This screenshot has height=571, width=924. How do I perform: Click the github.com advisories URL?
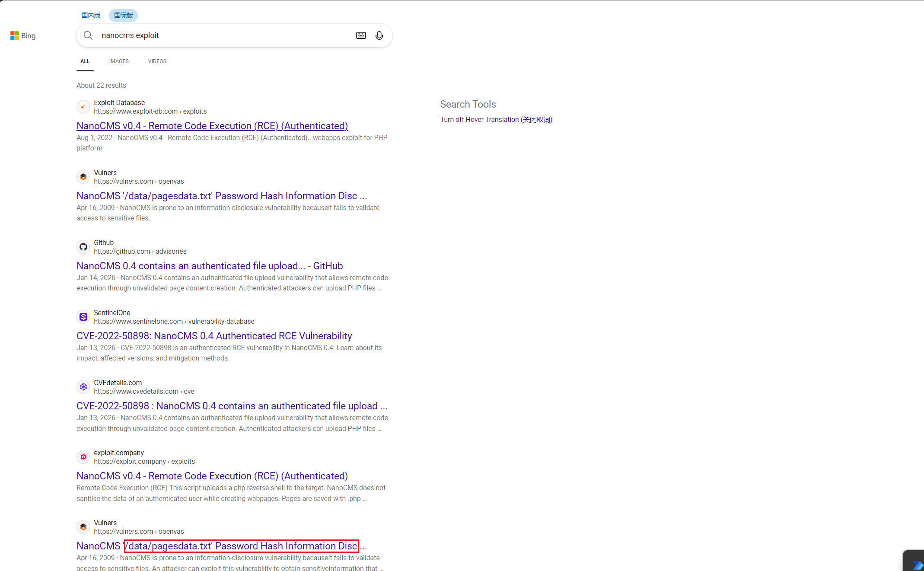tap(140, 251)
